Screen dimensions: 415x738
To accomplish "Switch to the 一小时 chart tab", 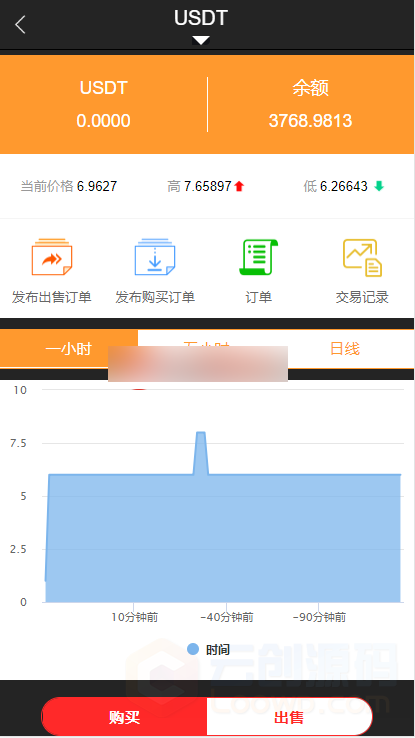I will 69,349.
